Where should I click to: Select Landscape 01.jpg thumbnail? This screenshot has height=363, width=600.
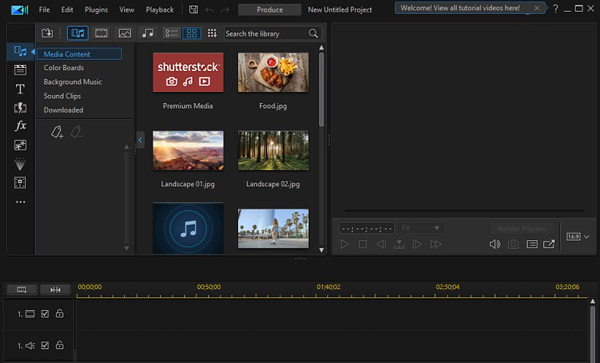point(188,150)
